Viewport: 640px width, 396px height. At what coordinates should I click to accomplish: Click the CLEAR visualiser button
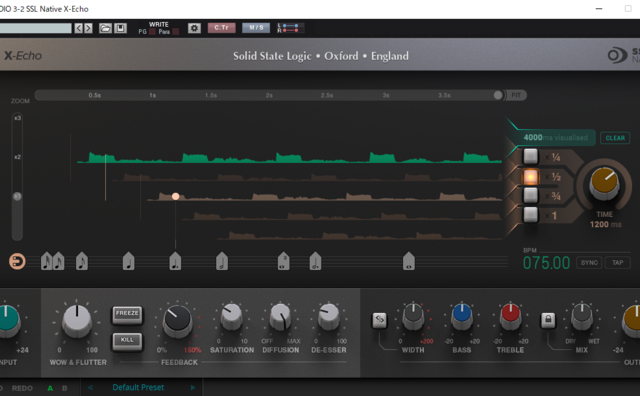(x=615, y=138)
